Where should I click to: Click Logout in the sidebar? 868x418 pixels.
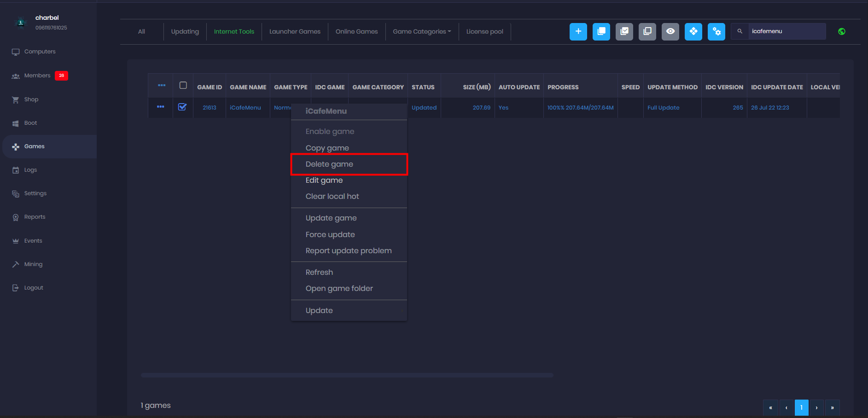[34, 288]
